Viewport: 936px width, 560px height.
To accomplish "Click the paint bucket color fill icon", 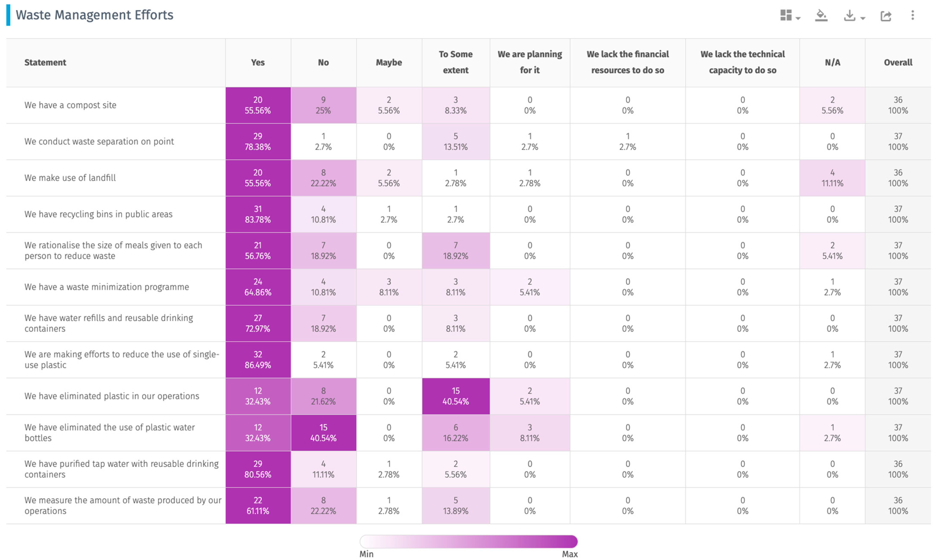I will pos(821,15).
